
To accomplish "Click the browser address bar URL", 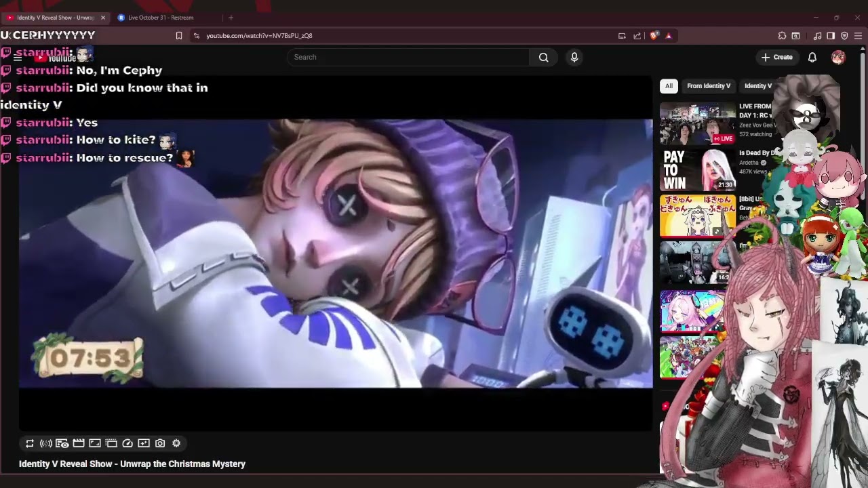I will 259,35.
